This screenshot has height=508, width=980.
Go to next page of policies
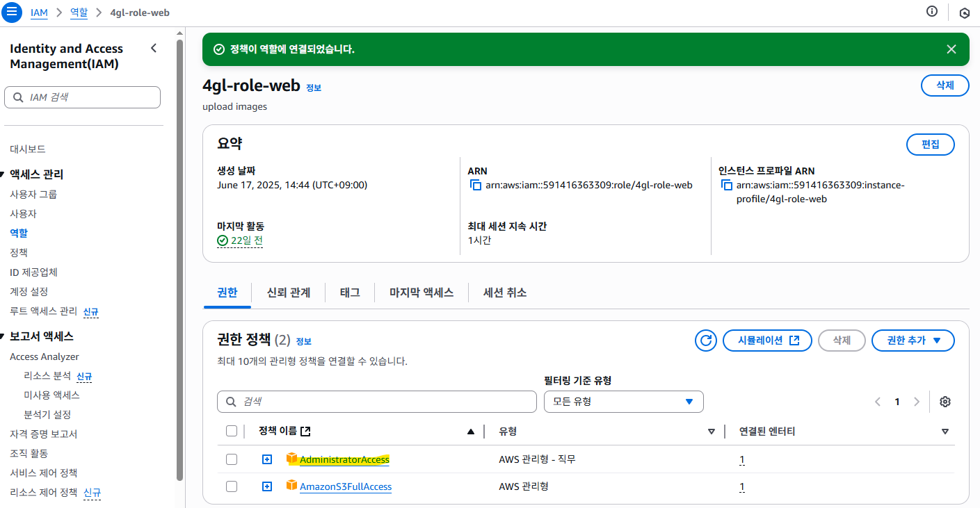point(917,402)
